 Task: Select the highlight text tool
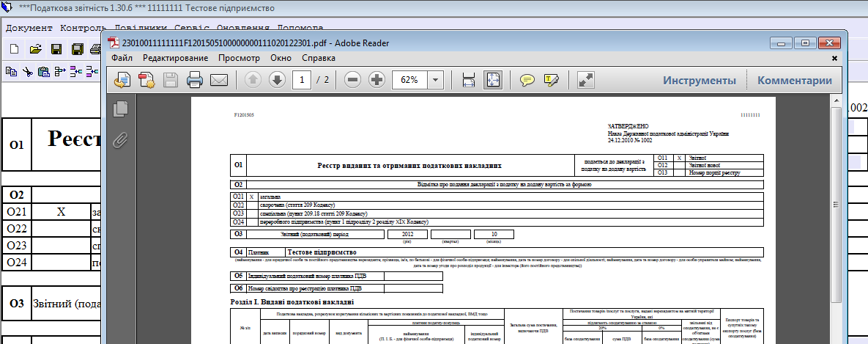point(552,80)
